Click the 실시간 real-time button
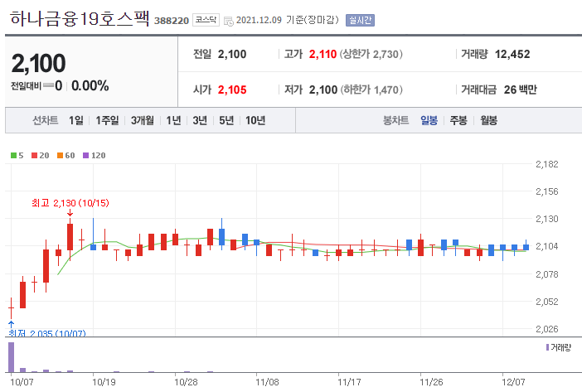This screenshot has height=392, width=582. tap(360, 20)
